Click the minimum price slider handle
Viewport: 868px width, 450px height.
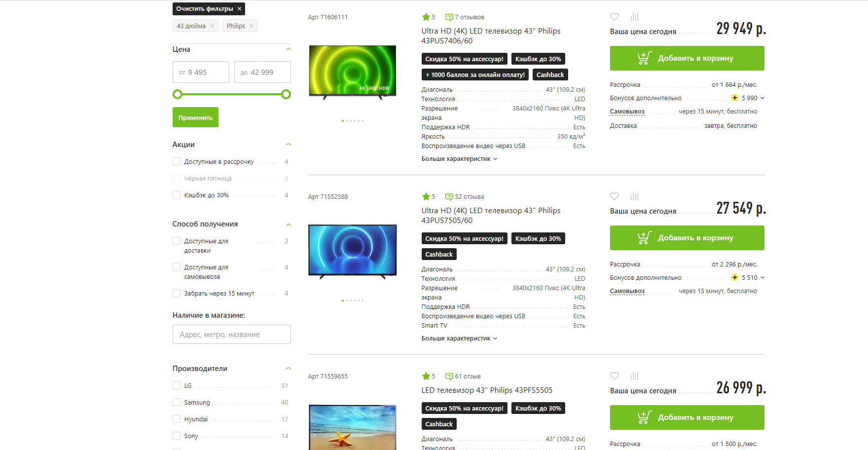178,94
